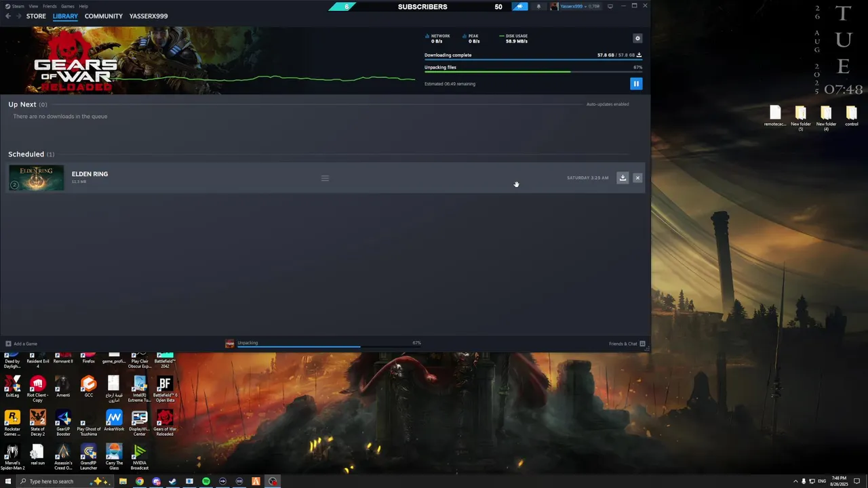Click Add a Game

click(21, 344)
